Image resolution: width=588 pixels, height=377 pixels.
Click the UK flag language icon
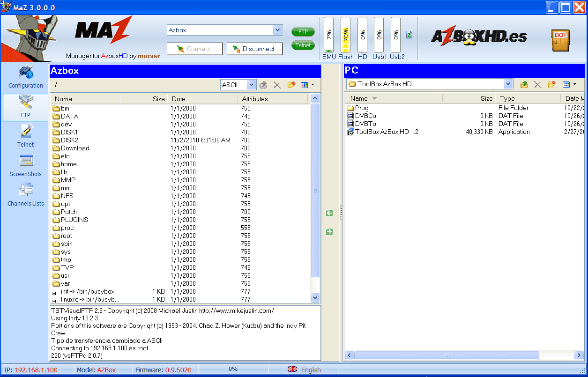click(292, 369)
